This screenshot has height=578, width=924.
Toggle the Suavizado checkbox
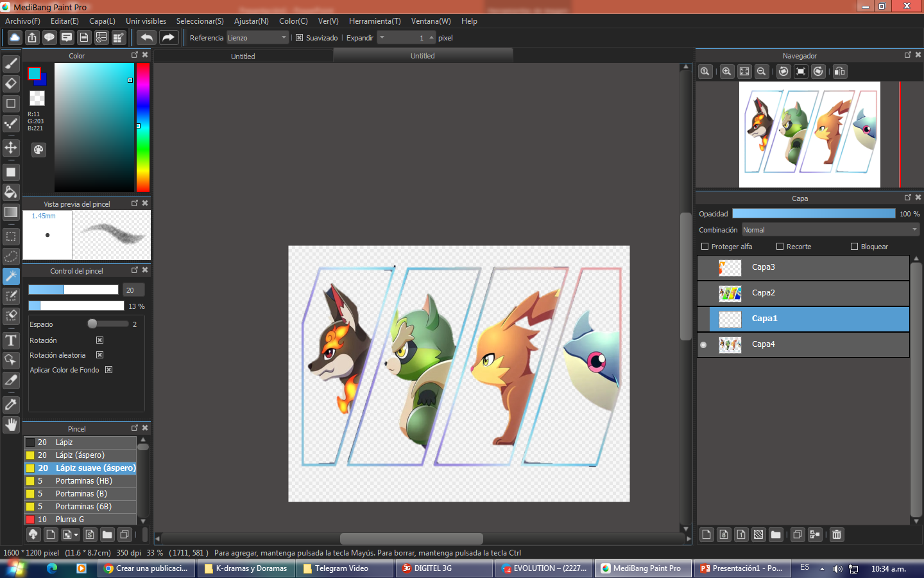coord(299,38)
